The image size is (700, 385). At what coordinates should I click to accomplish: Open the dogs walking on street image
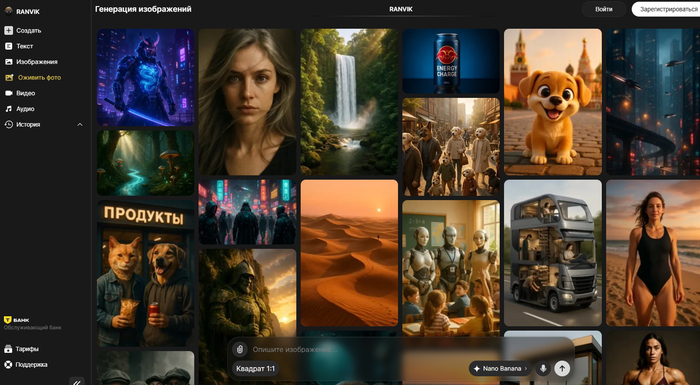coord(451,146)
